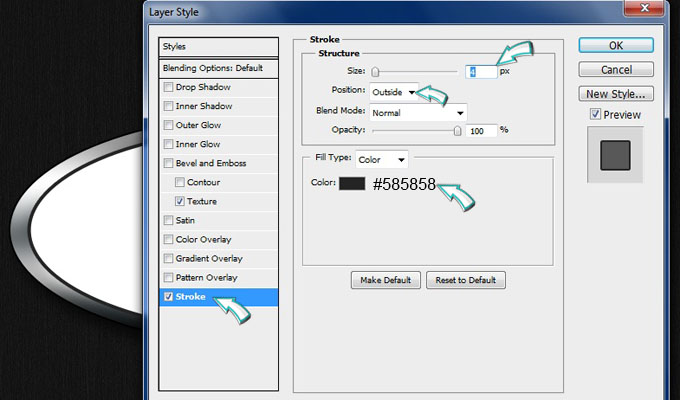Select the Texture label

click(x=202, y=201)
